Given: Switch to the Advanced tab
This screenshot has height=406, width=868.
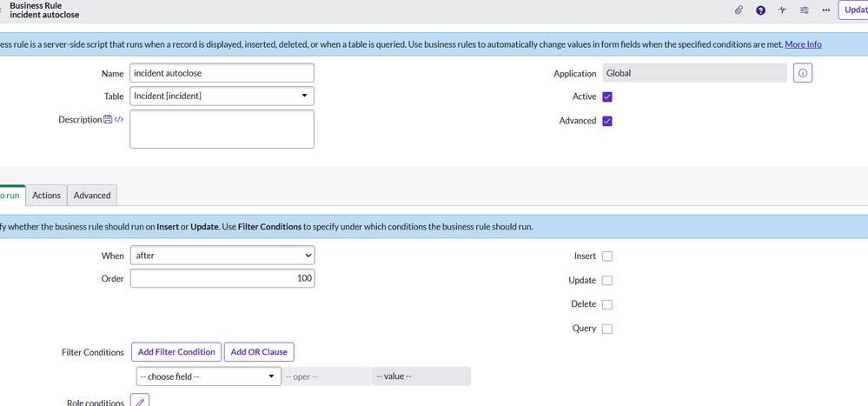Looking at the screenshot, I should [x=92, y=196].
